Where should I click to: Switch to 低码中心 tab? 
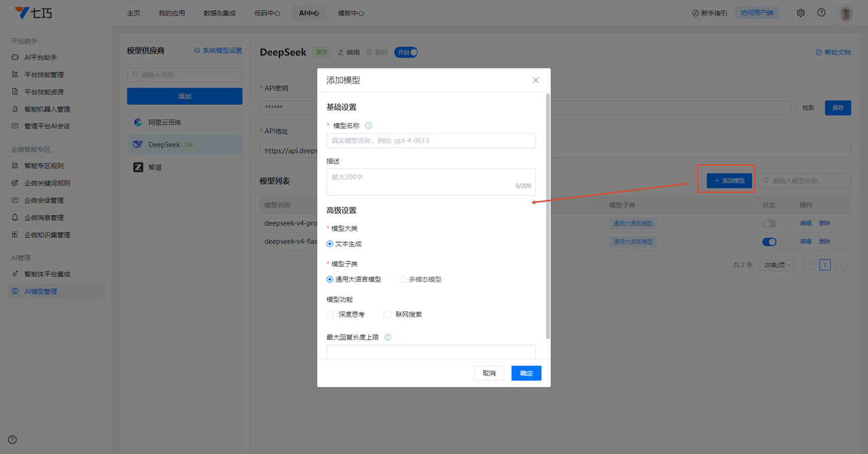tap(267, 13)
